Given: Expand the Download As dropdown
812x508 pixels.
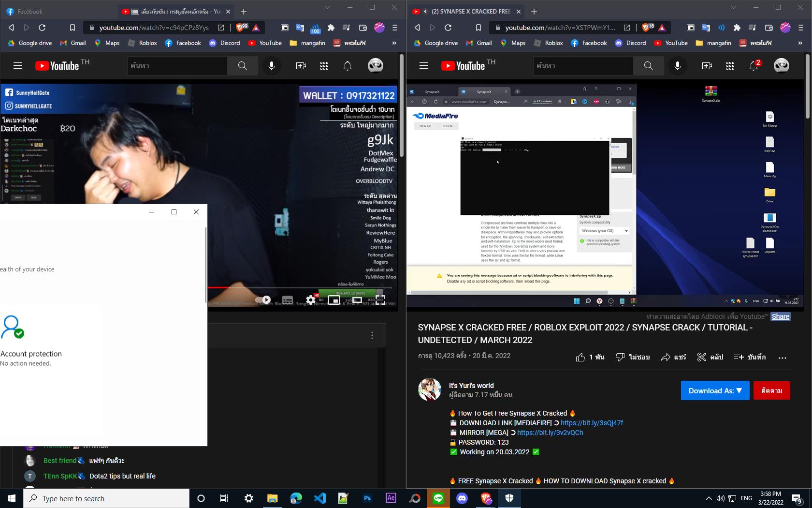Looking at the screenshot, I should 715,390.
